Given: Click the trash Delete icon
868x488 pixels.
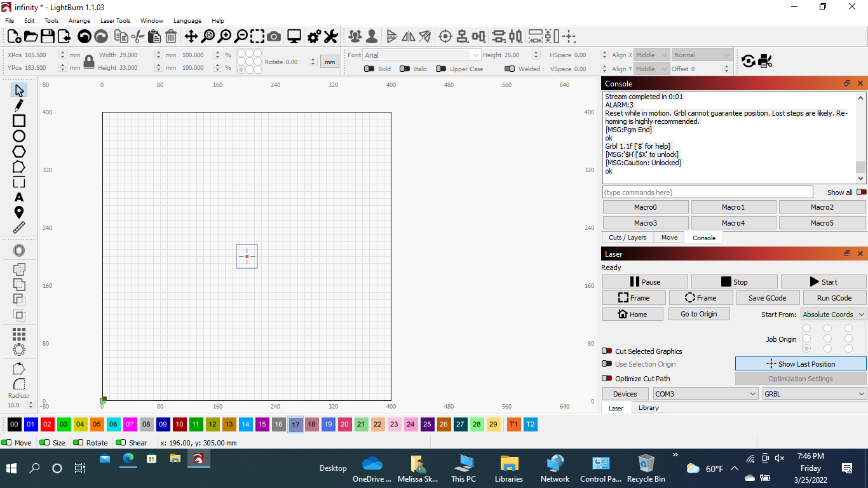Looking at the screenshot, I should pos(171,37).
